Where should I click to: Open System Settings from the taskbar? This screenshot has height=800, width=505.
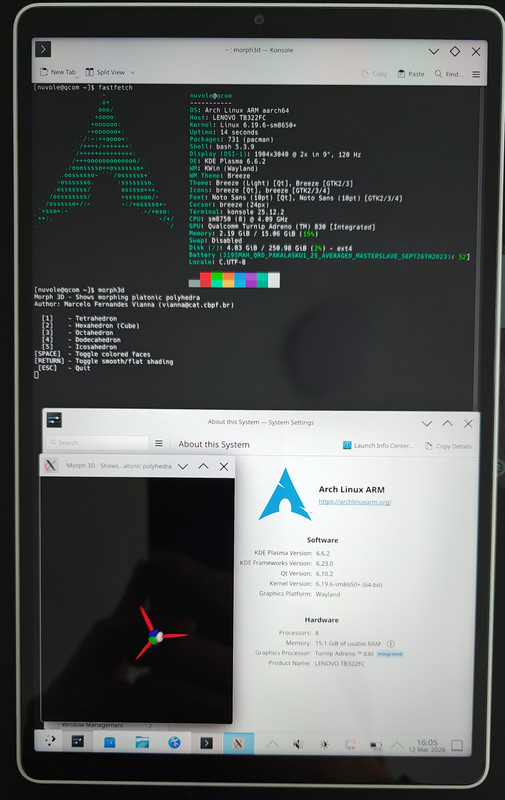[x=78, y=741]
